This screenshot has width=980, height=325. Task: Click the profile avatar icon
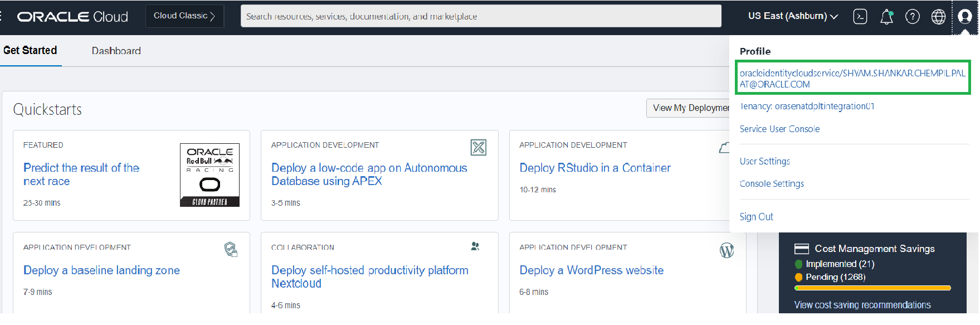pyautogui.click(x=965, y=17)
